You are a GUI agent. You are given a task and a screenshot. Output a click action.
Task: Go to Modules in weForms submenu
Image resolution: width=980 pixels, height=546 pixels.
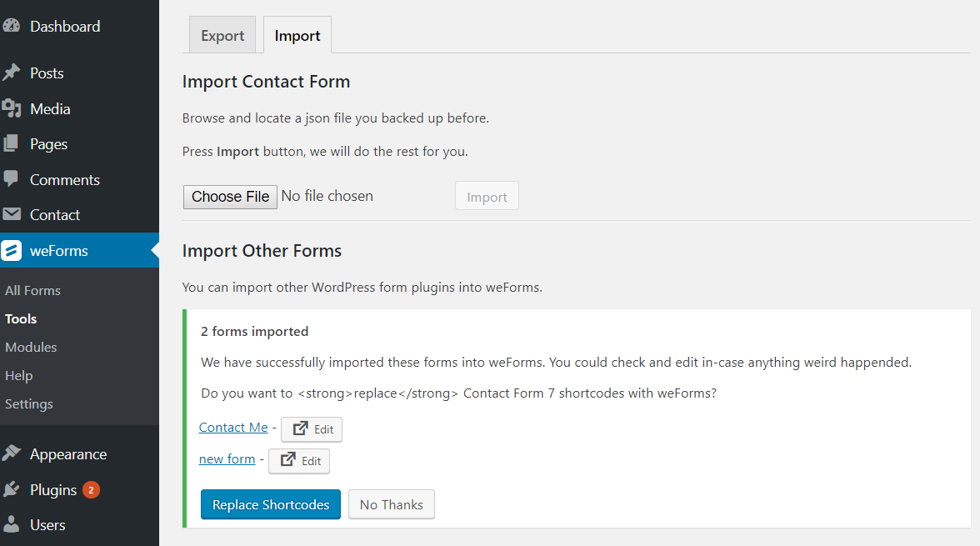click(x=31, y=347)
